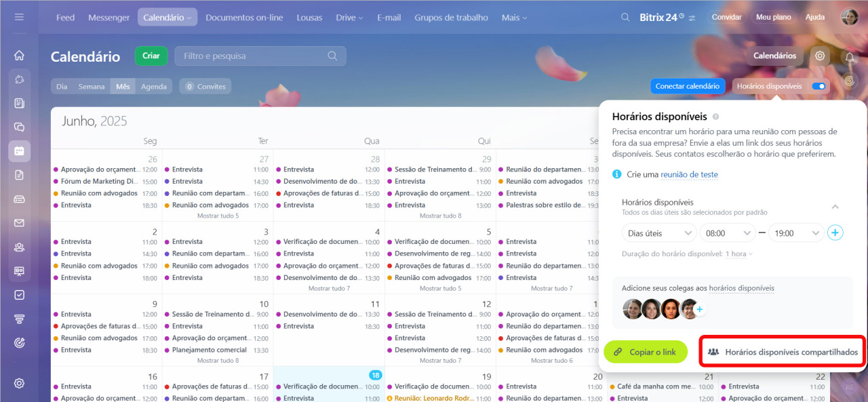
Task: Click the Convidar button
Action: (726, 18)
